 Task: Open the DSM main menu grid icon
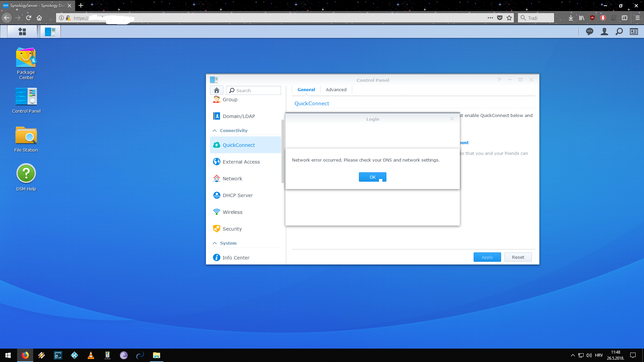click(x=22, y=32)
